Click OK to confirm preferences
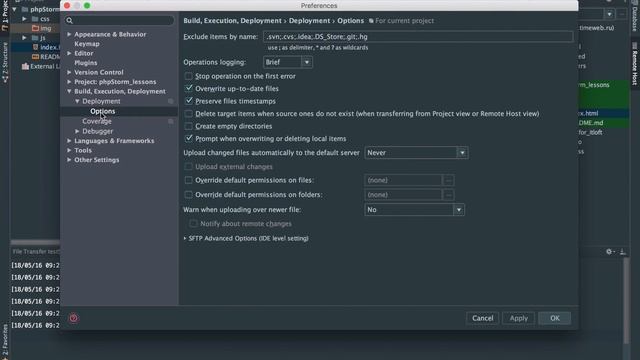 point(555,318)
